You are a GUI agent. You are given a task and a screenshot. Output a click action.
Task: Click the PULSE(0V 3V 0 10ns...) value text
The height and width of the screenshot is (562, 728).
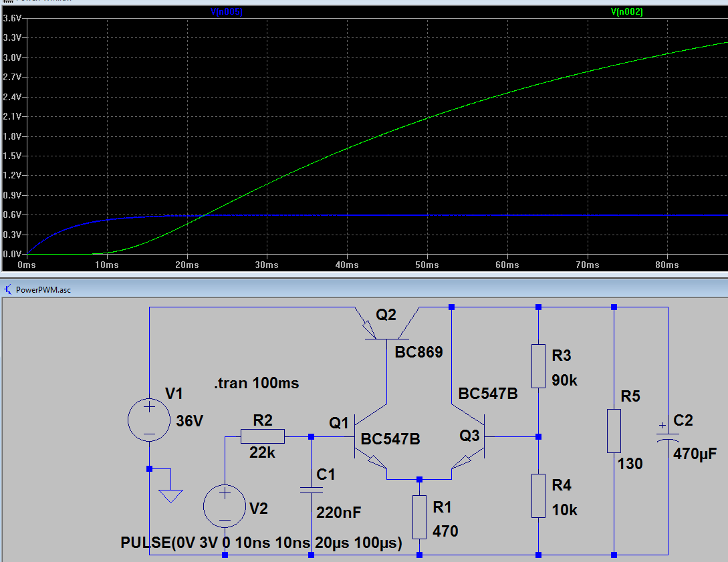261,543
